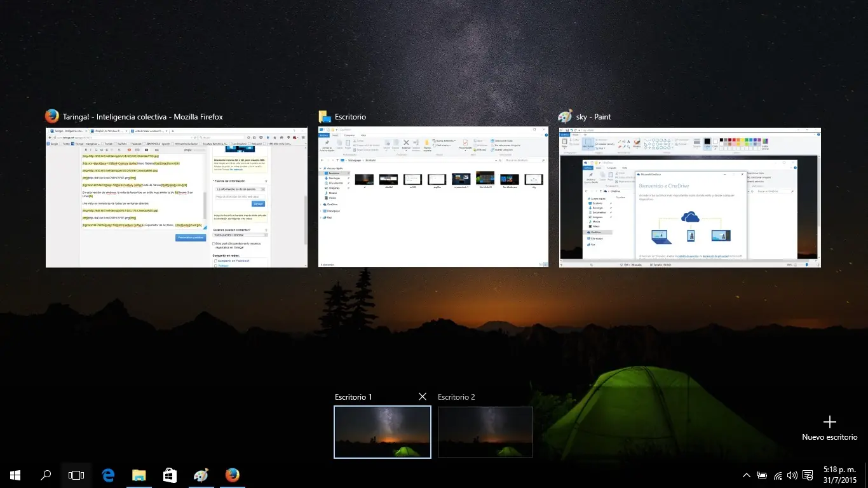Click the Search icon on the taskbar

coord(45,475)
